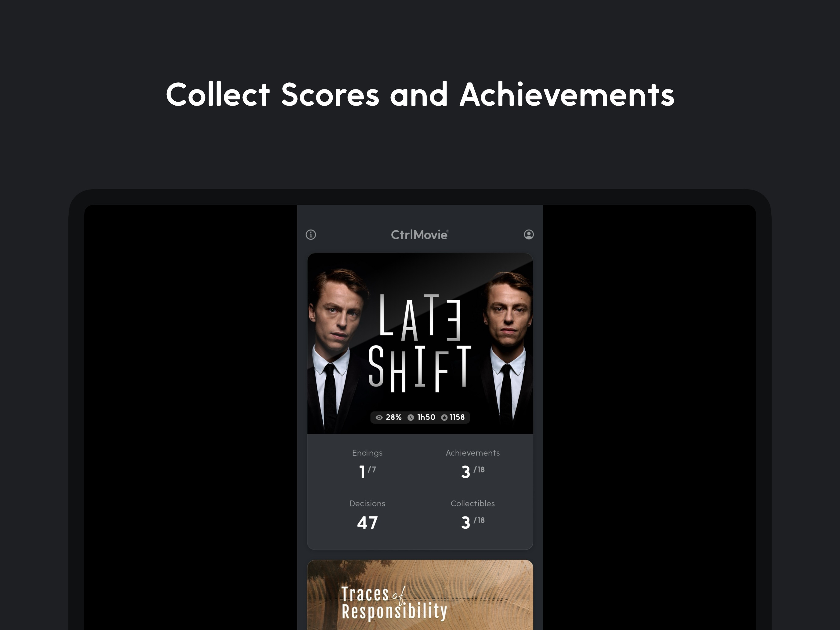Click the Collectibles label

click(472, 503)
